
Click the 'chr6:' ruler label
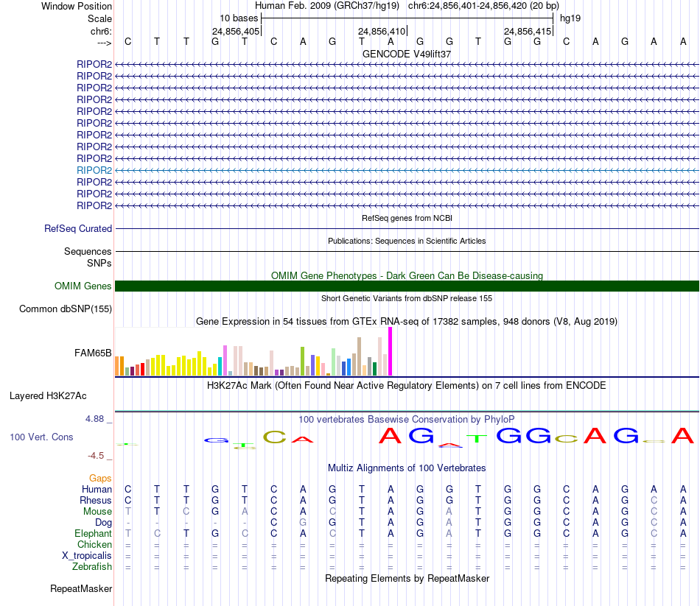point(101,31)
